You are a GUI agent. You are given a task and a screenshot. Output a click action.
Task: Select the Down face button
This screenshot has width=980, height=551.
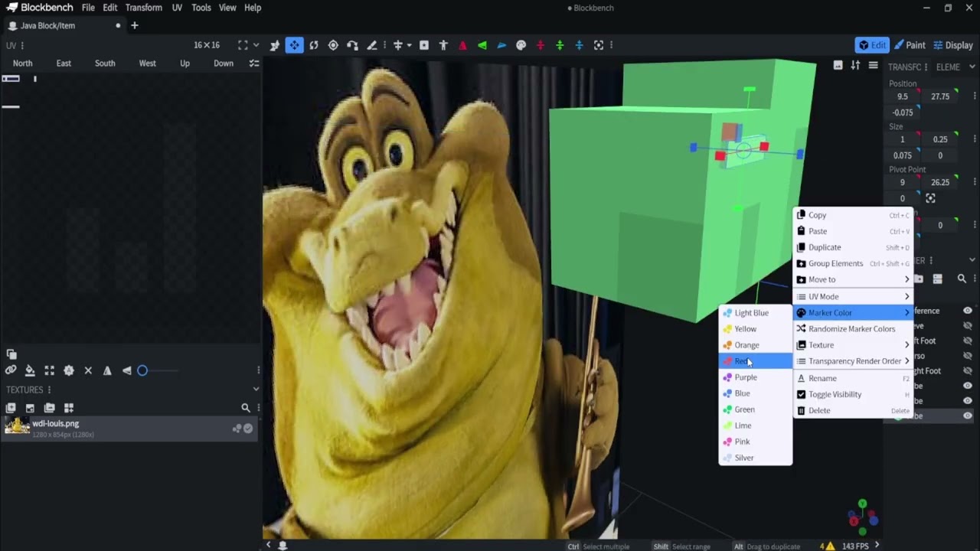[224, 64]
